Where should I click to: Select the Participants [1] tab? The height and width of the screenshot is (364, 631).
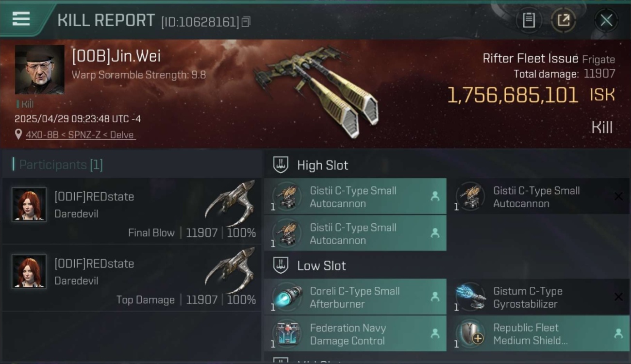pyautogui.click(x=61, y=165)
